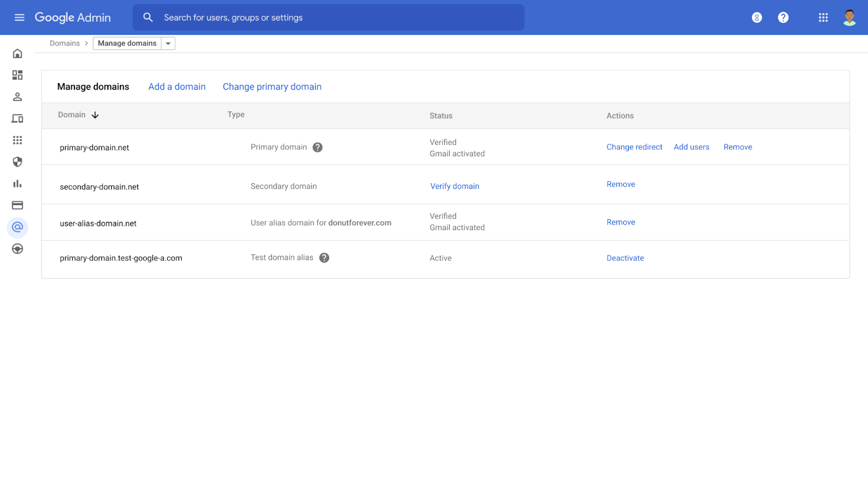Sort by Domain column arrow
868x501 pixels.
[95, 115]
